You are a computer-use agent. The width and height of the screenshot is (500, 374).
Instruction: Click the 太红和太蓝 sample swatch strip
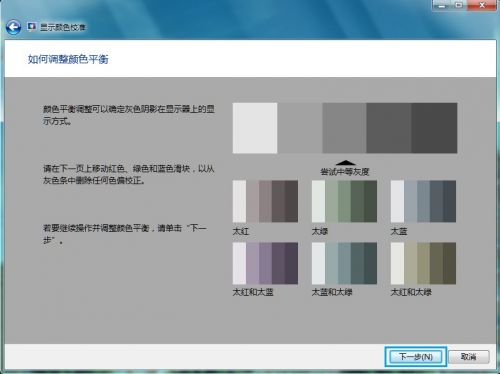pos(265,263)
